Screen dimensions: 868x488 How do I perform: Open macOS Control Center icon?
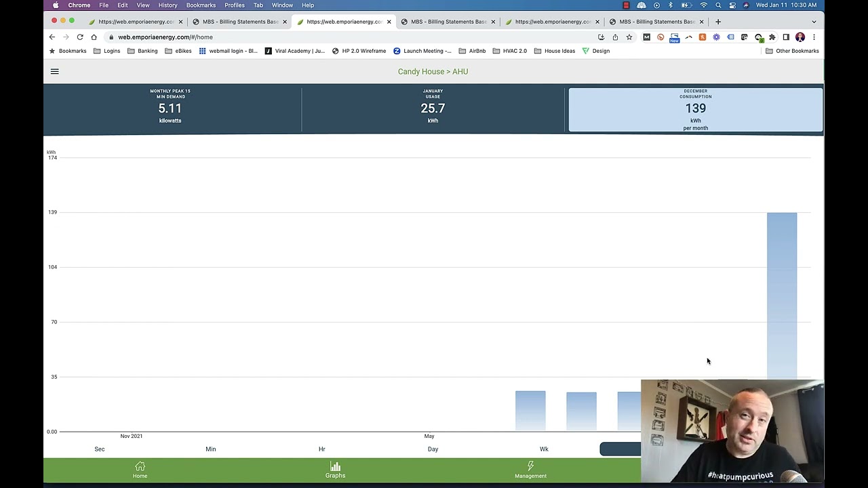[x=732, y=5]
